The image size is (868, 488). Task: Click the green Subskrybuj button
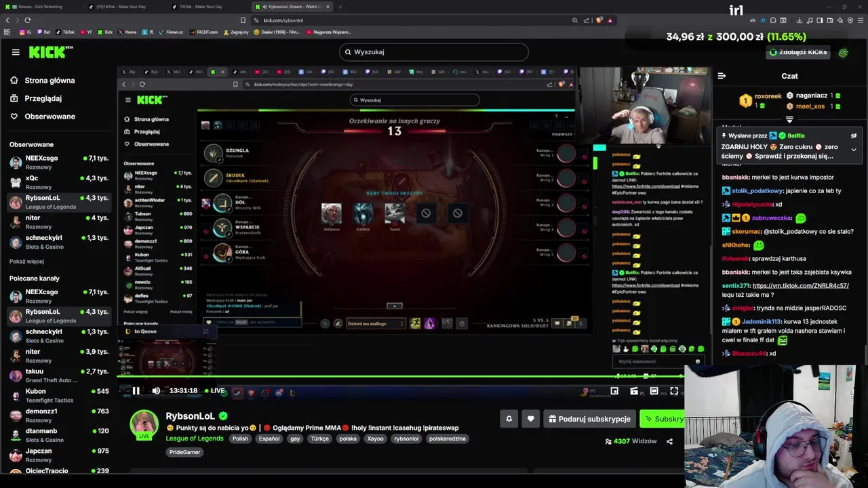(663, 419)
